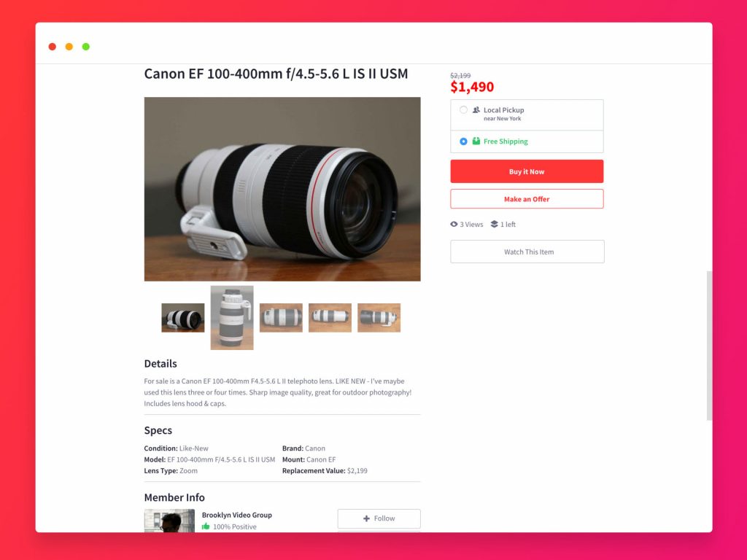Viewport: 747px width, 560px height.
Task: Click the Buy it Now button
Action: 527,171
